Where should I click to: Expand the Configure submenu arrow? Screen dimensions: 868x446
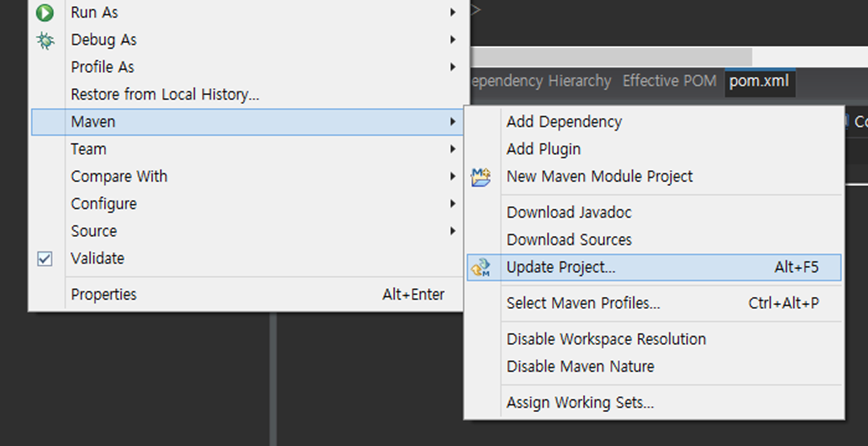point(453,204)
